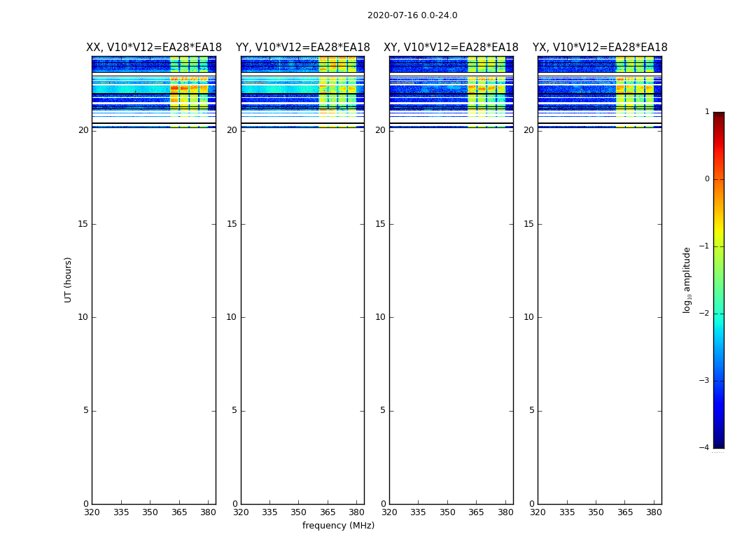The height and width of the screenshot is (560, 735).
Task: Click the YX, V10*V12=EA28*EA18 panel title
Action: [x=600, y=48]
